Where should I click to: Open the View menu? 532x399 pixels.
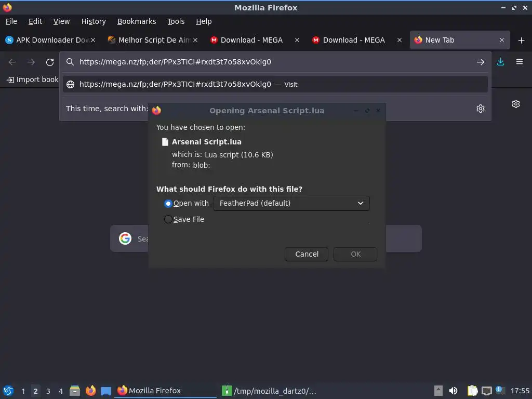[61, 21]
